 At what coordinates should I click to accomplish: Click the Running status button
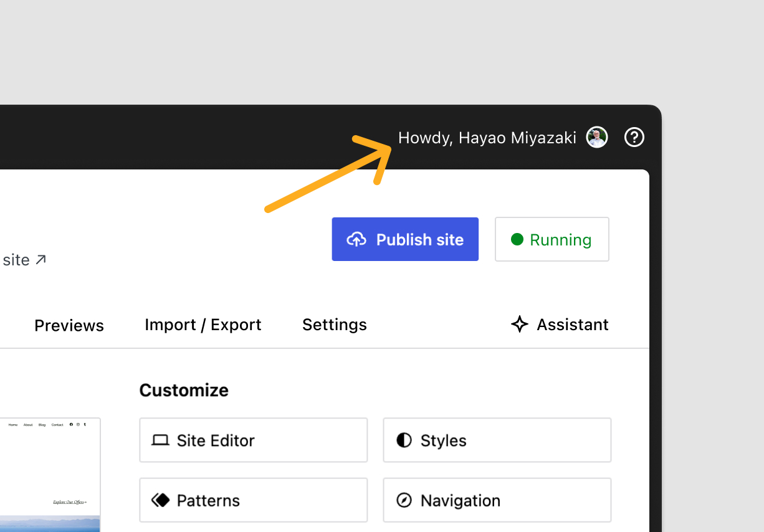[552, 239]
